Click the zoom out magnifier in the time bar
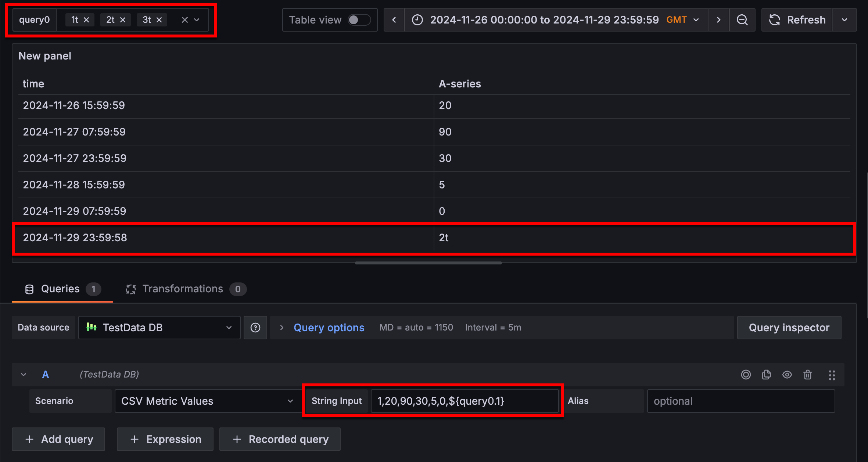This screenshot has height=462, width=868. point(742,19)
